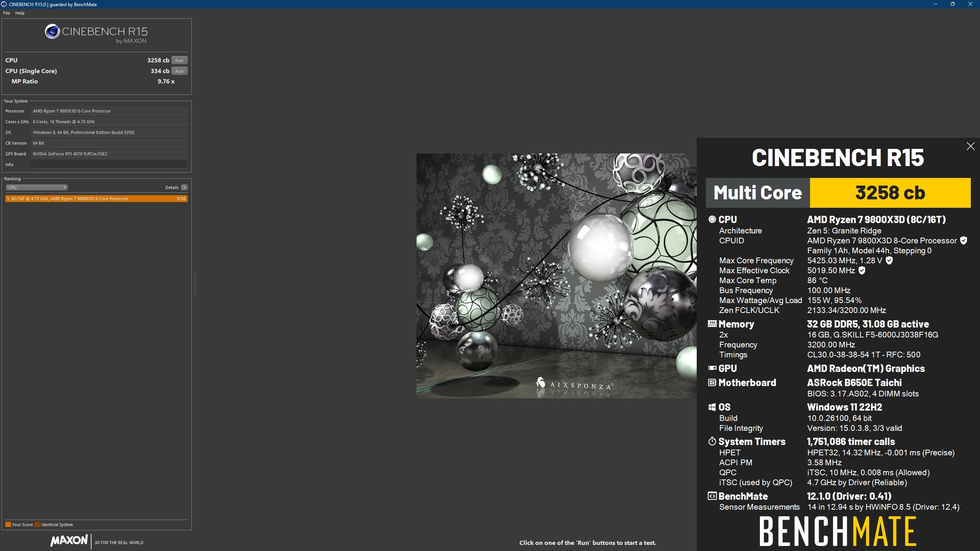This screenshot has width=980, height=551.
Task: Click the BenchMate code icon
Action: tap(712, 496)
